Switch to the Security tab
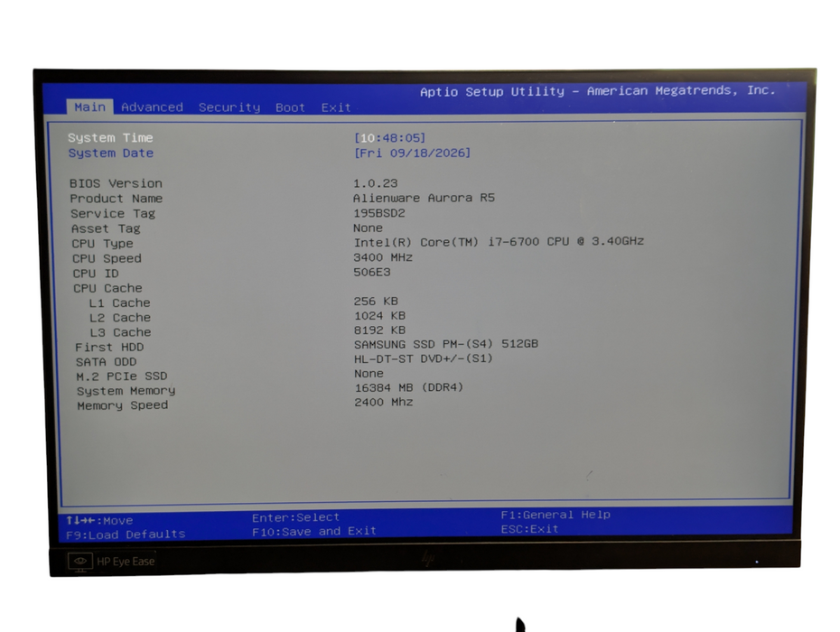This screenshot has height=632, width=840. coord(229,107)
